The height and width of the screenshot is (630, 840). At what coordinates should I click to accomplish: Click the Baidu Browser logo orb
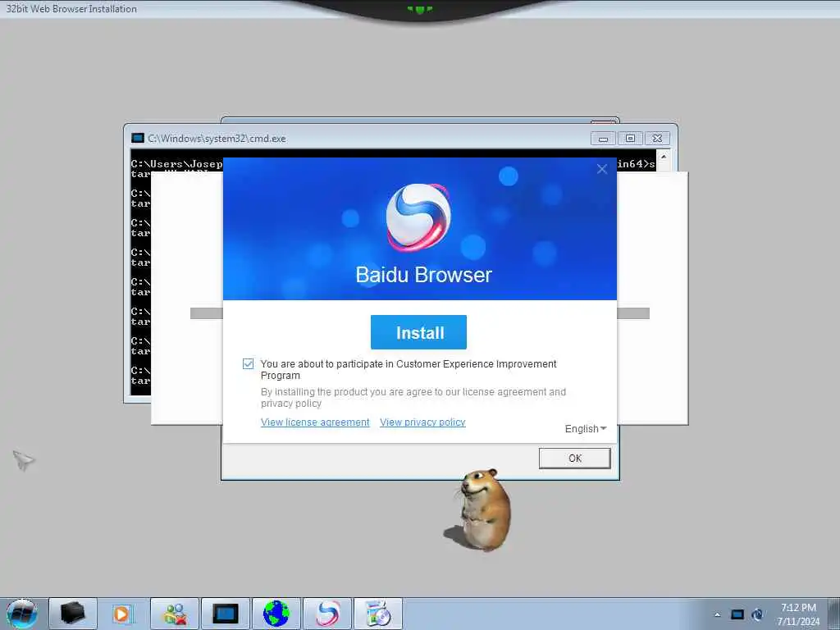[418, 217]
